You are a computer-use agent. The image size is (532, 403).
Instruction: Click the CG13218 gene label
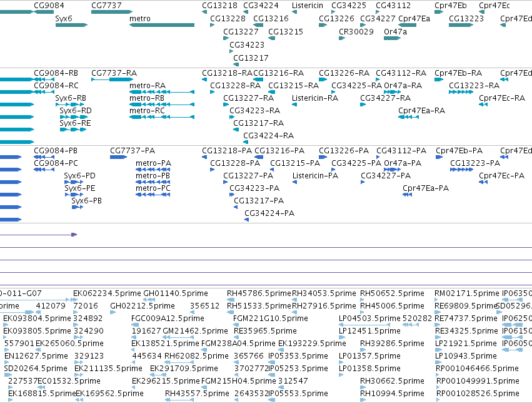[219, 6]
